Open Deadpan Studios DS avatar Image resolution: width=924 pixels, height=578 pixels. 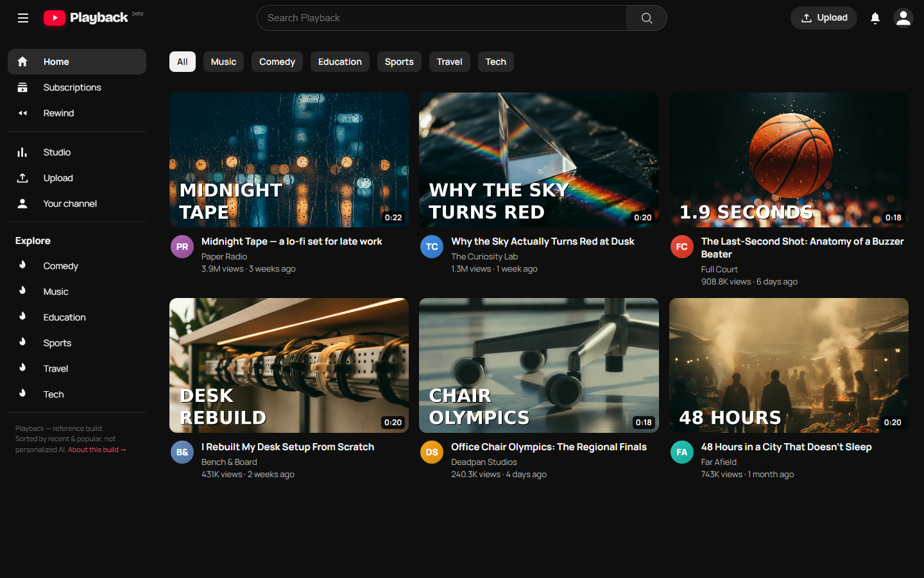(x=432, y=452)
